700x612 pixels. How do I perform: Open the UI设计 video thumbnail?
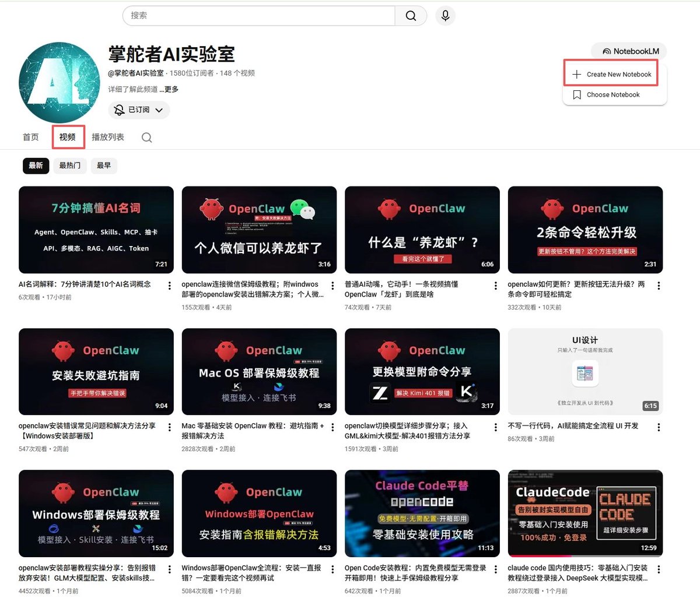coord(585,372)
